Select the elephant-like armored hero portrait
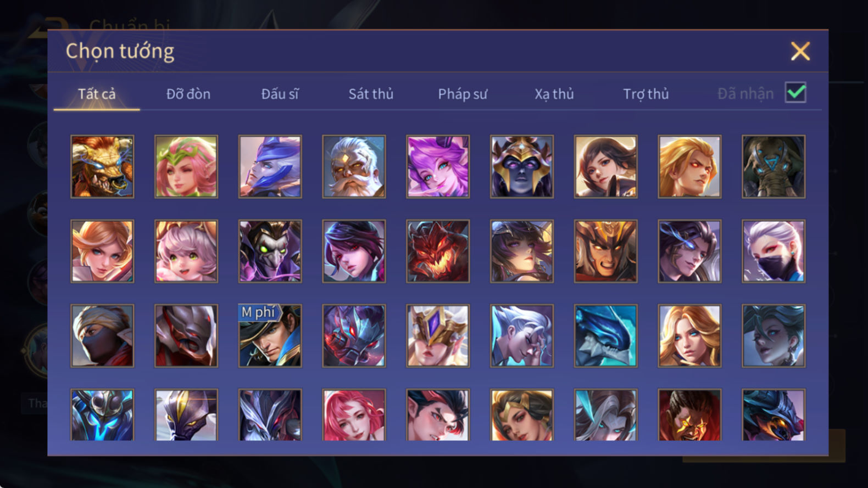 coord(774,167)
